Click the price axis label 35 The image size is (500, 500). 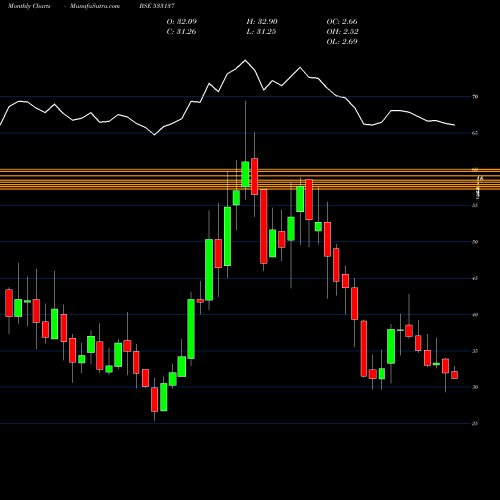(475, 351)
